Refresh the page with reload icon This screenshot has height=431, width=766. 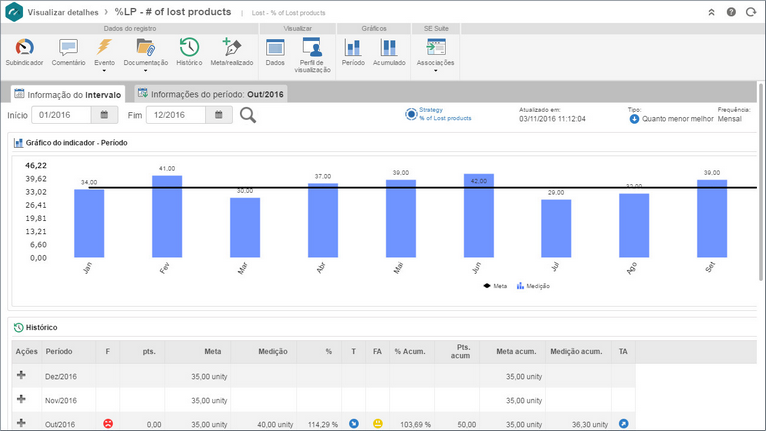point(751,12)
